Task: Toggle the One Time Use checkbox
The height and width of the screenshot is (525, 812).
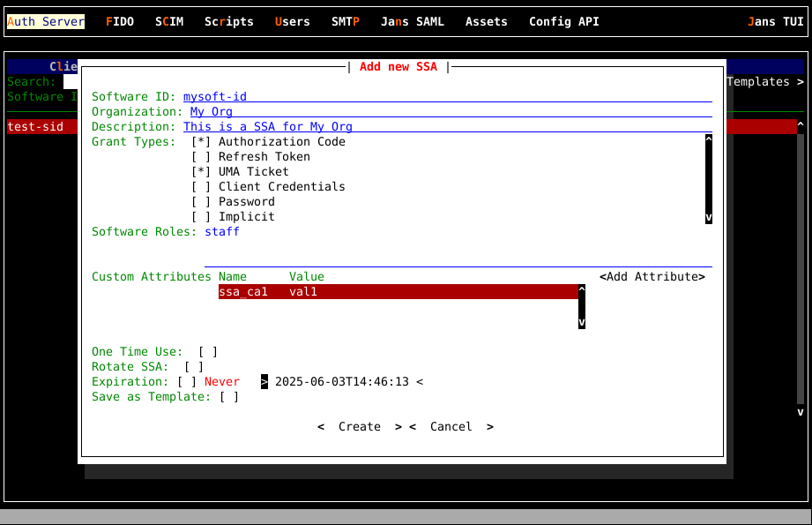Action: tap(208, 352)
